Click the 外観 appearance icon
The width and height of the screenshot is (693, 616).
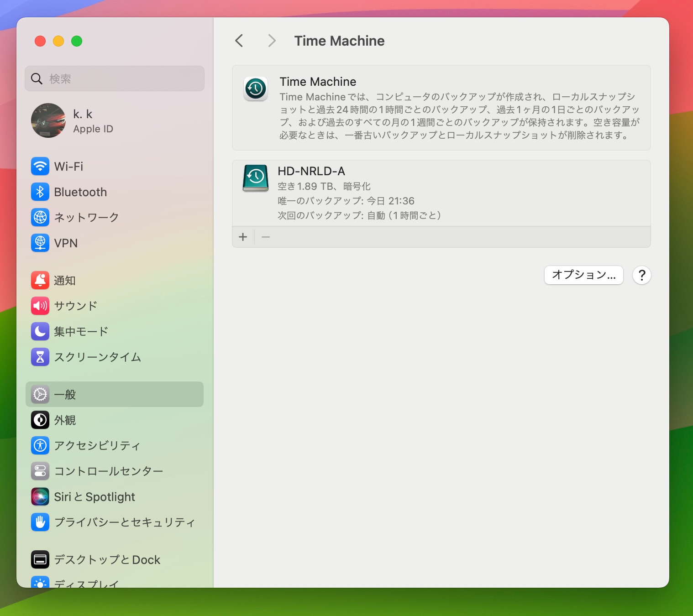coord(40,420)
